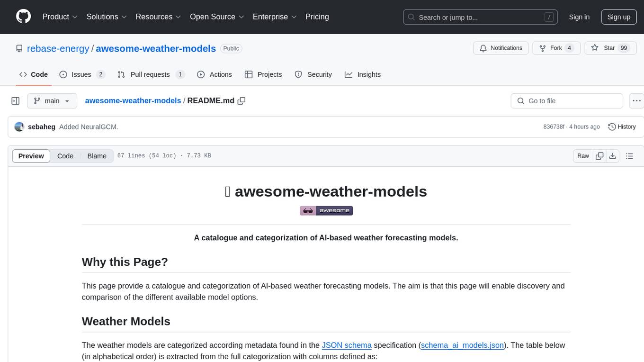Viewport: 644px width, 362px height.
Task: View the file History
Action: (622, 127)
